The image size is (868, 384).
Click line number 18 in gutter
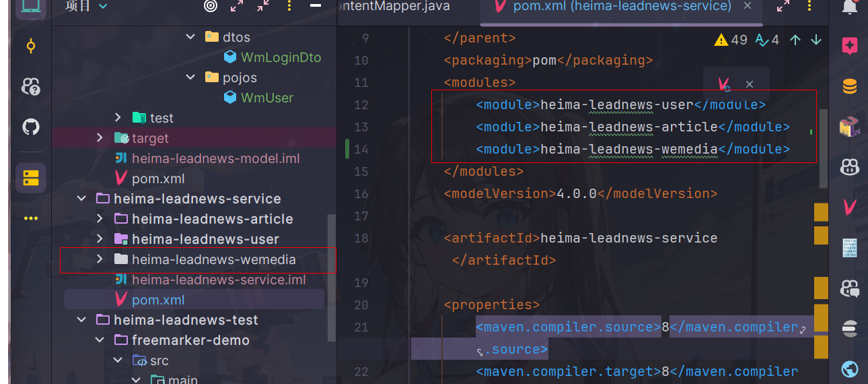pyautogui.click(x=361, y=238)
